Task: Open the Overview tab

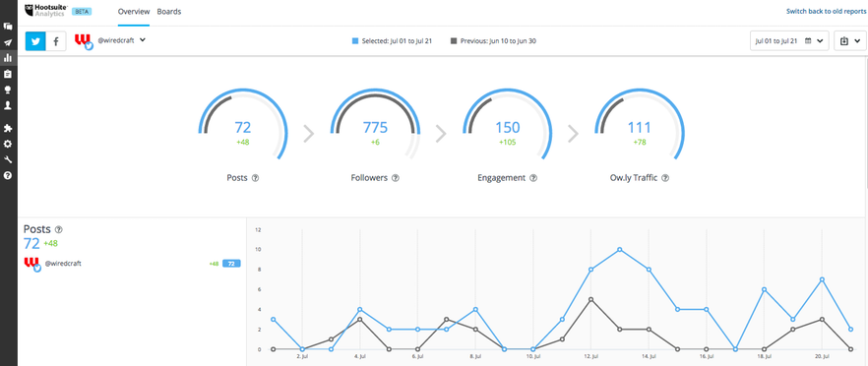Action: click(x=134, y=11)
